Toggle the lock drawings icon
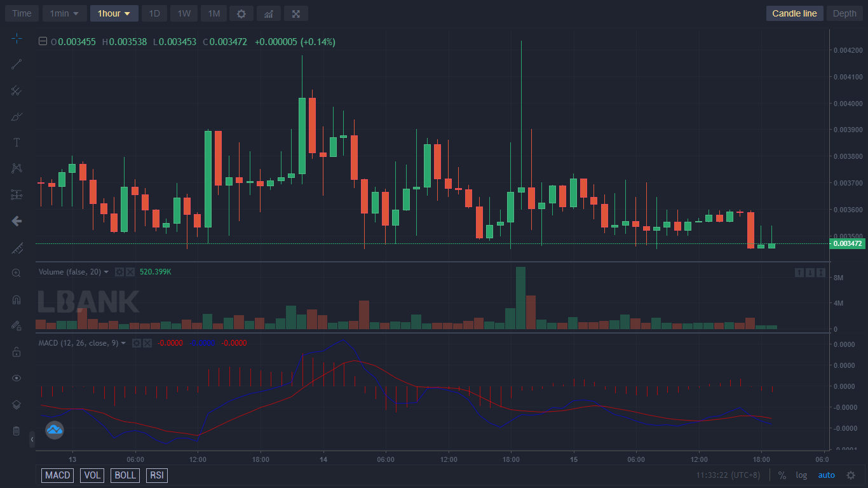868x488 pixels. 17,352
